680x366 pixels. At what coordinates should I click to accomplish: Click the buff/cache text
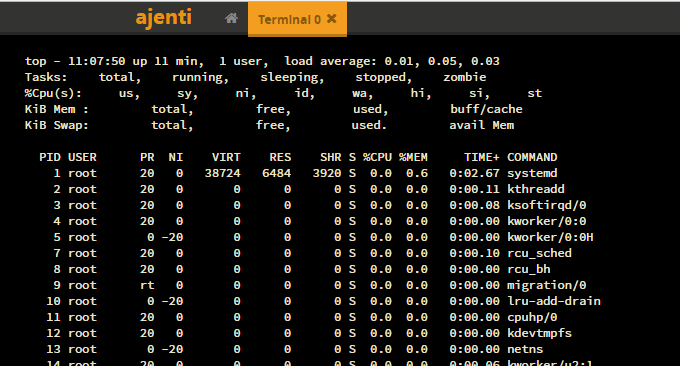(x=486, y=109)
